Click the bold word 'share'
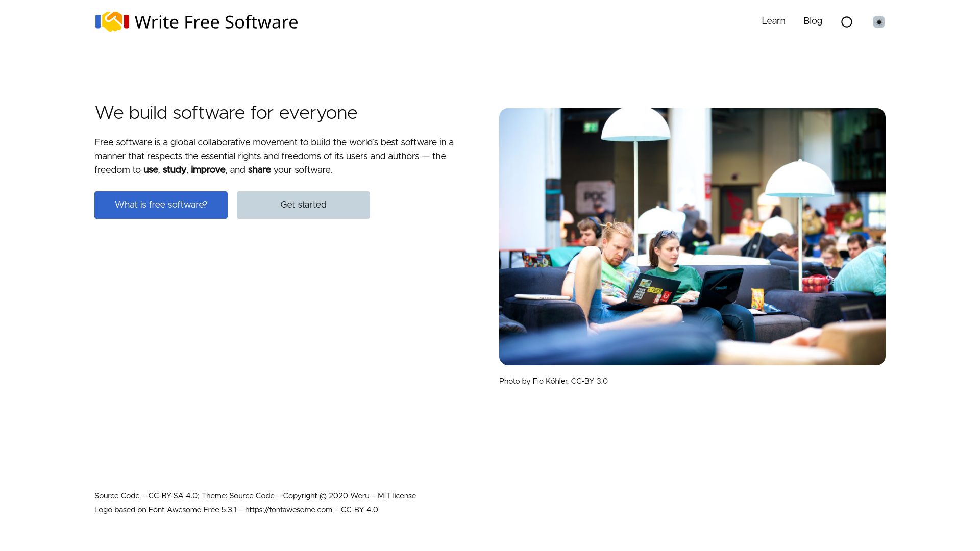 pyautogui.click(x=259, y=170)
